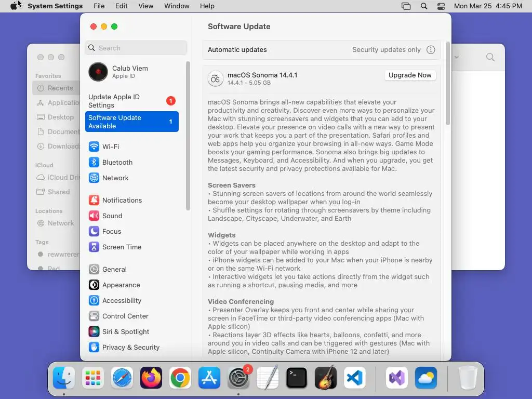The image size is (532, 399).
Task: Open the System Settings app menu
Action: tap(55, 6)
